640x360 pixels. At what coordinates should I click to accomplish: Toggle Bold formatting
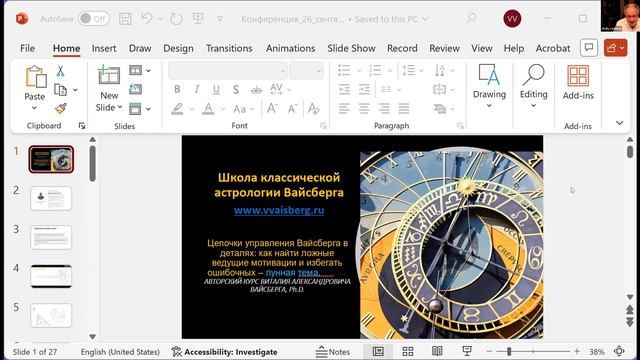tap(177, 89)
